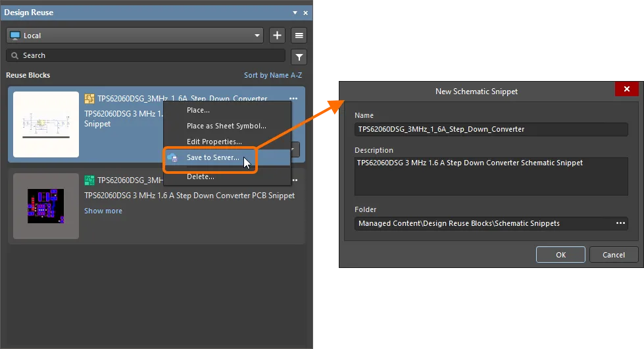Click Show more on PCB snippet
The height and width of the screenshot is (349, 644).
[x=103, y=211]
